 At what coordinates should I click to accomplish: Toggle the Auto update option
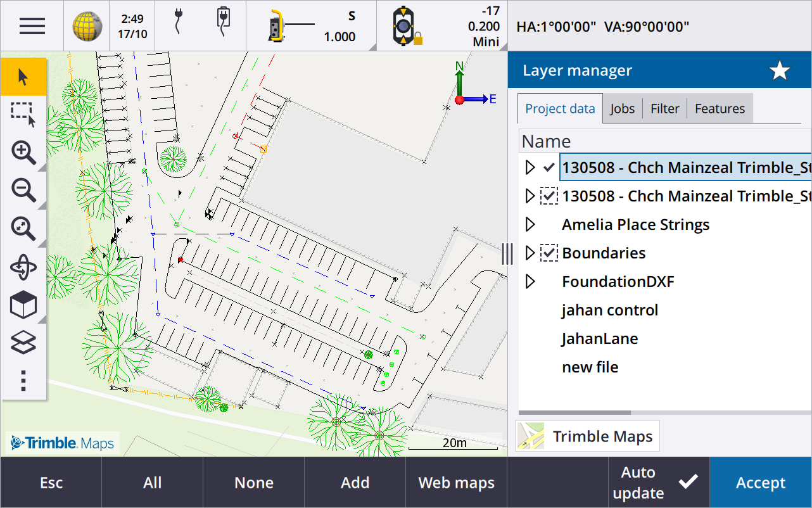(x=659, y=483)
